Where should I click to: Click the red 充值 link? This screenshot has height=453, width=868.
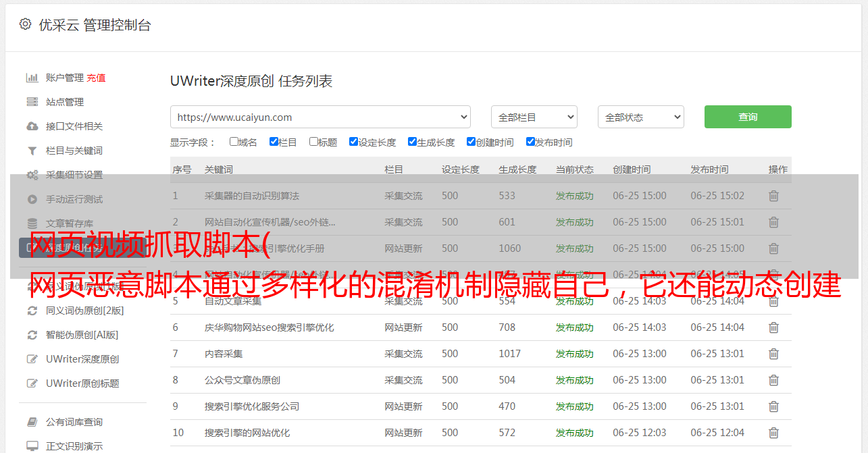click(x=96, y=78)
